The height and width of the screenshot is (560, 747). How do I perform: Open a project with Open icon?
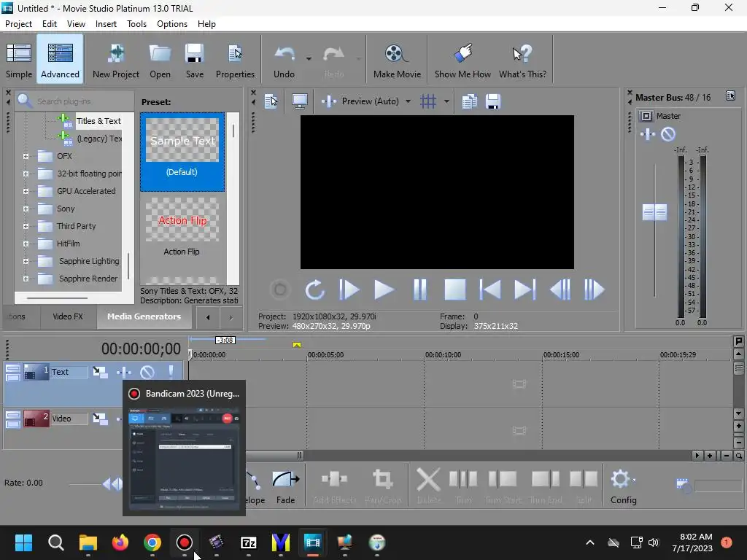click(160, 61)
